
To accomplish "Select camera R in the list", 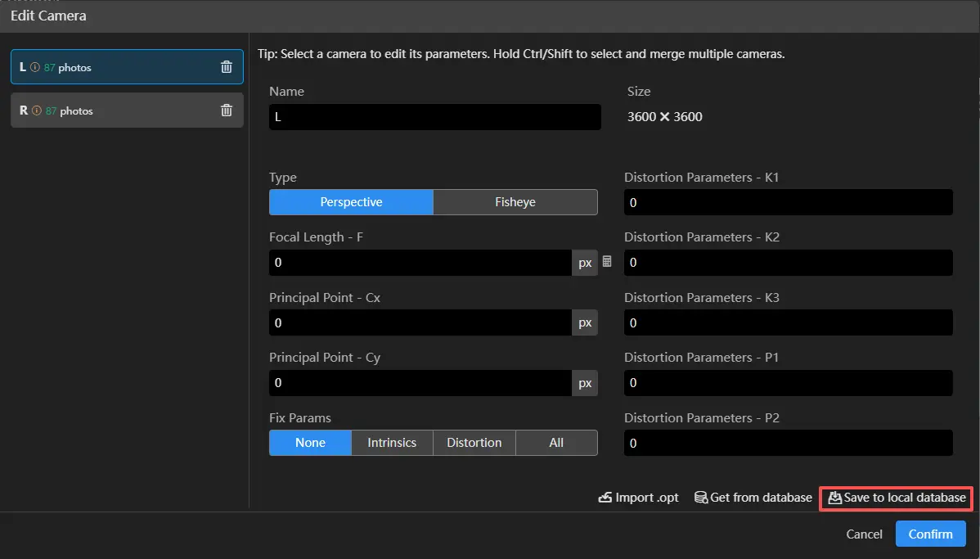I will point(123,110).
